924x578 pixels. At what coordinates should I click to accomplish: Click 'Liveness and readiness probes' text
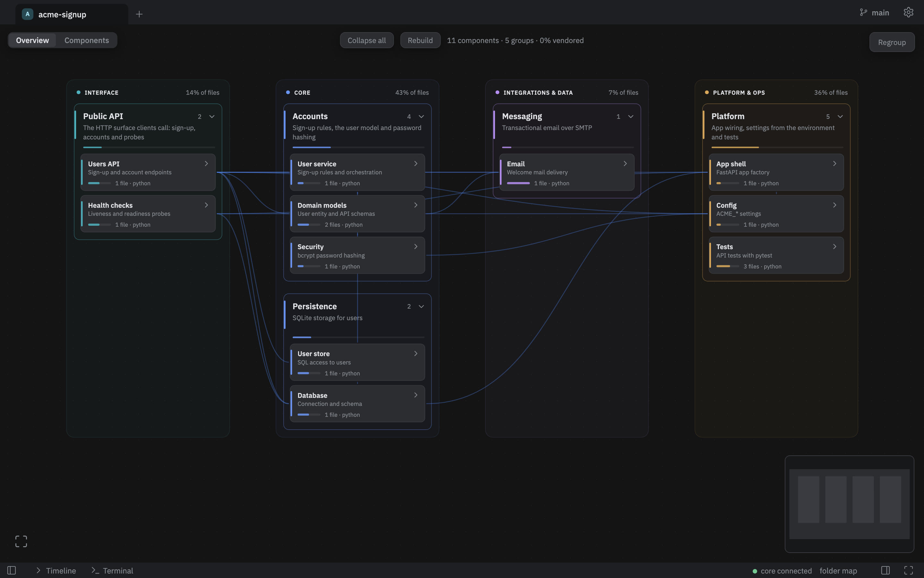tap(129, 214)
